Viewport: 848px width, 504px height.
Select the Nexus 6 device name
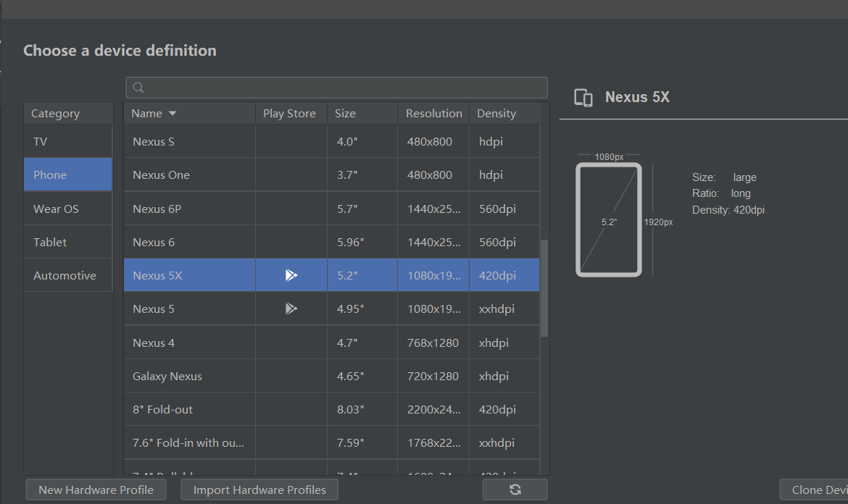pyautogui.click(x=154, y=242)
